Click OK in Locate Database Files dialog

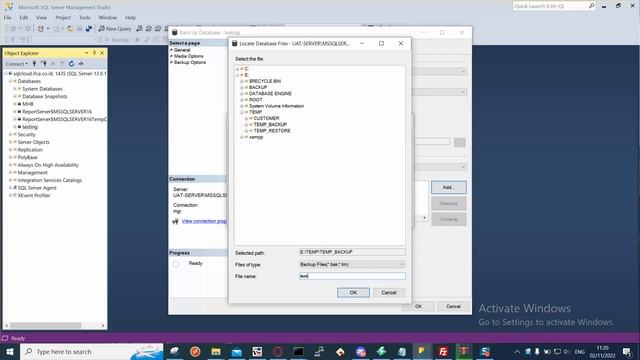[353, 293]
